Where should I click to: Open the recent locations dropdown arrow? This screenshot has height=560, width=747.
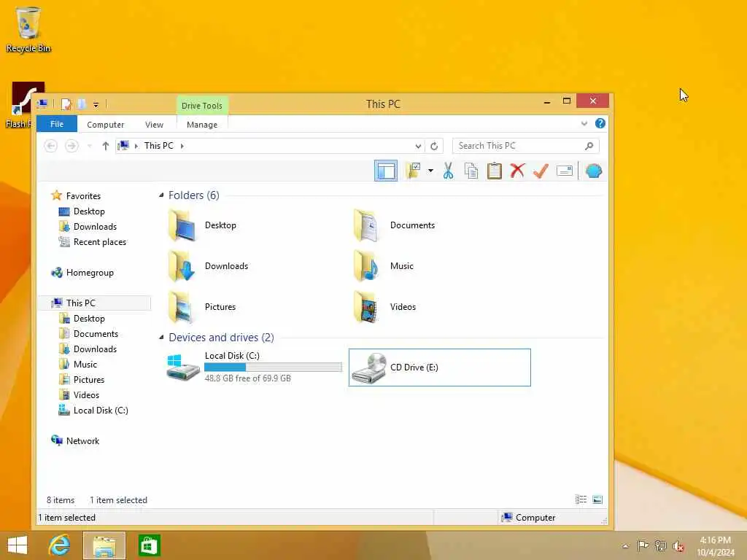pyautogui.click(x=90, y=146)
